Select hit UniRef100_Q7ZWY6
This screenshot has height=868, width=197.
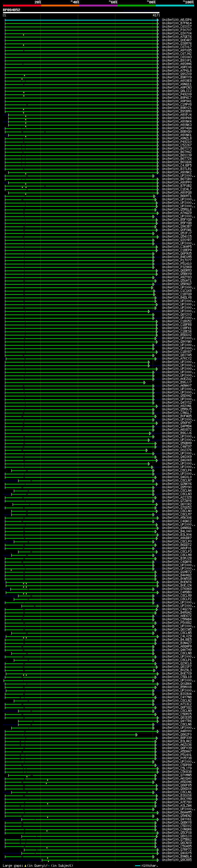(176, 501)
